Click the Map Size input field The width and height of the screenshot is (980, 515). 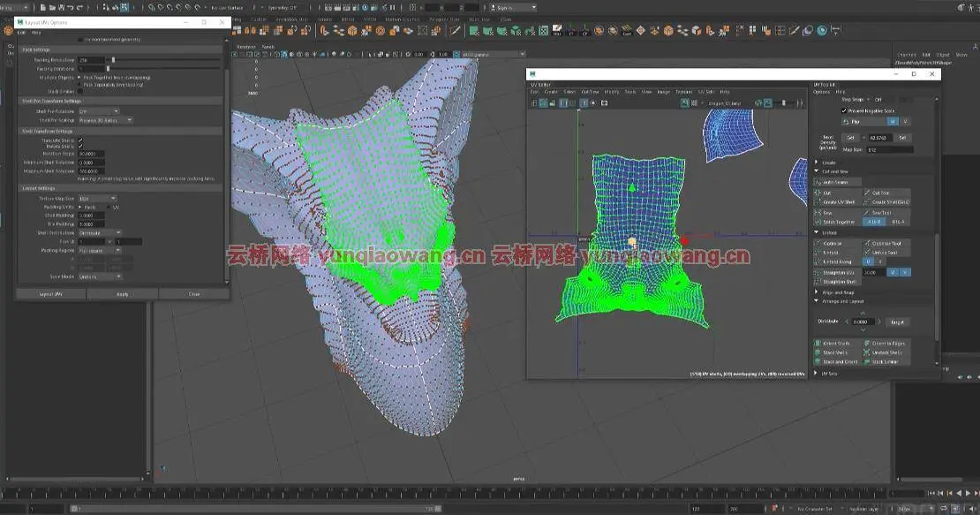(889, 150)
